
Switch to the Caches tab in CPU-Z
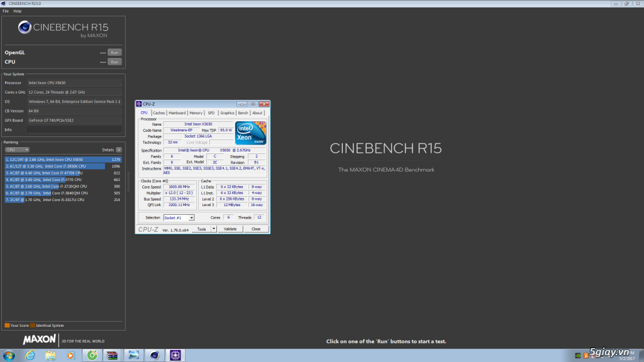[x=159, y=113]
